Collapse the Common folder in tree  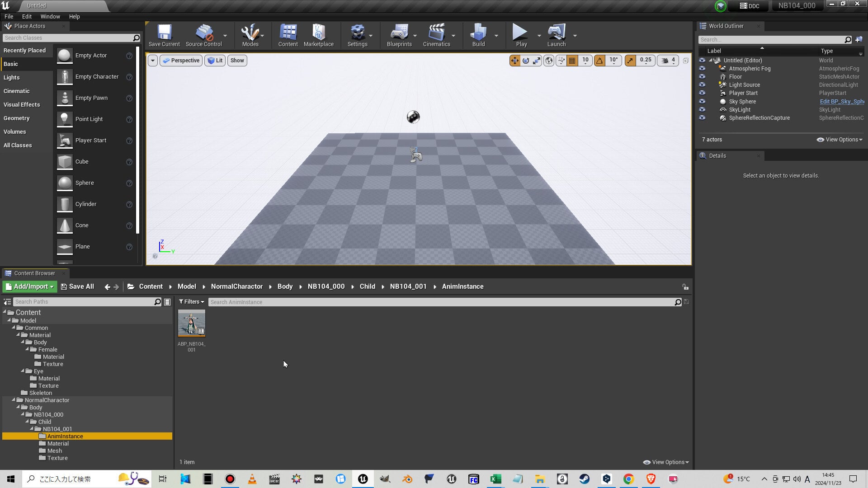click(x=14, y=328)
